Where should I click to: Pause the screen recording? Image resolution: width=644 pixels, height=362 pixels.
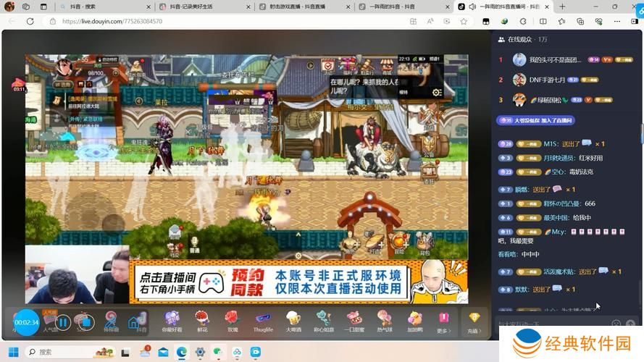[63, 322]
